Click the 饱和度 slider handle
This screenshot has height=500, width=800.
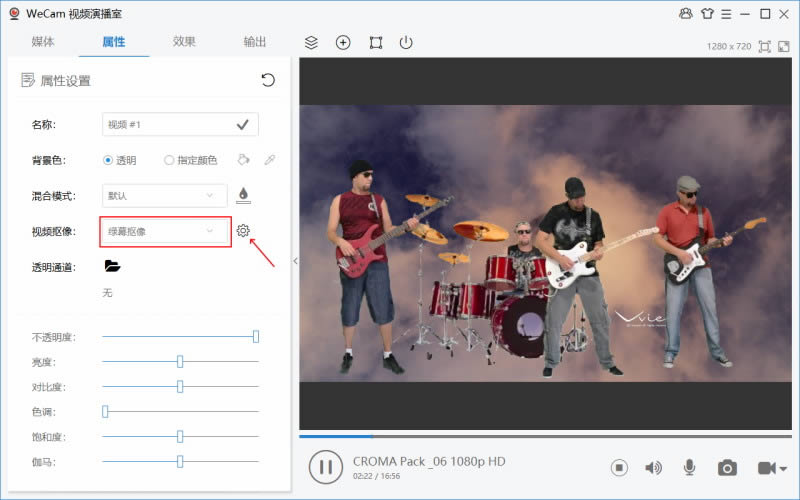(x=180, y=437)
